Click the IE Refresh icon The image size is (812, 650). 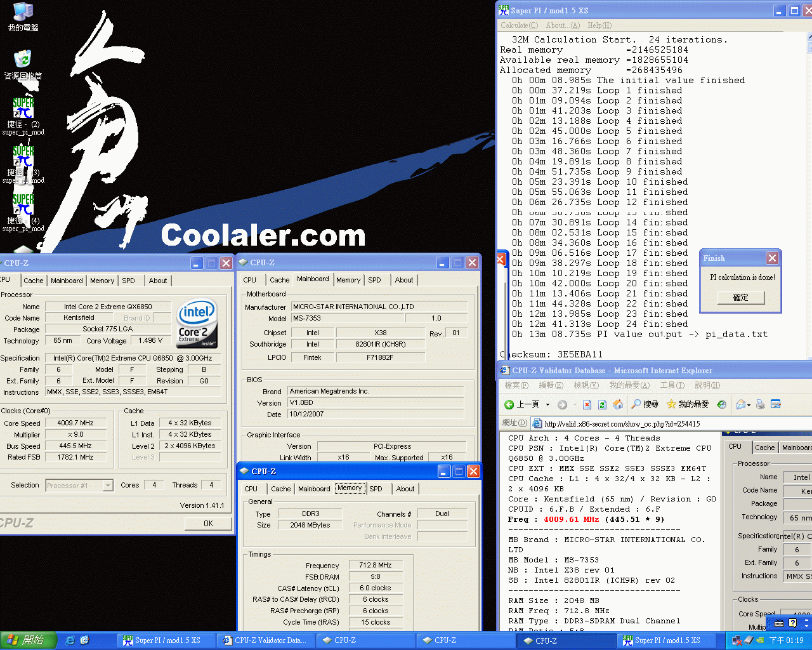coord(603,404)
